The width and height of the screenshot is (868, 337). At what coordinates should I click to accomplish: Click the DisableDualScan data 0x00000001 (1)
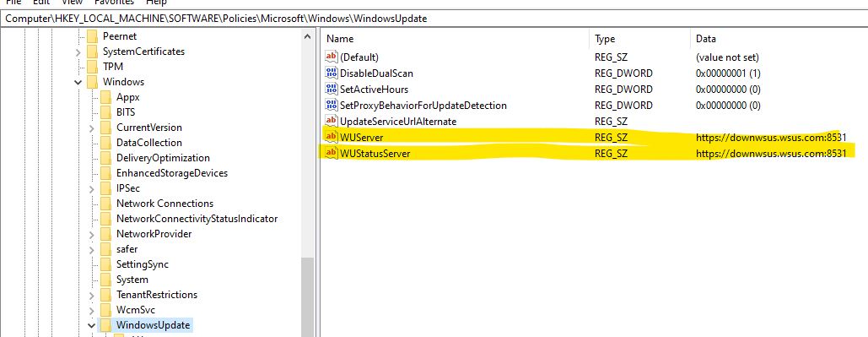(728, 73)
